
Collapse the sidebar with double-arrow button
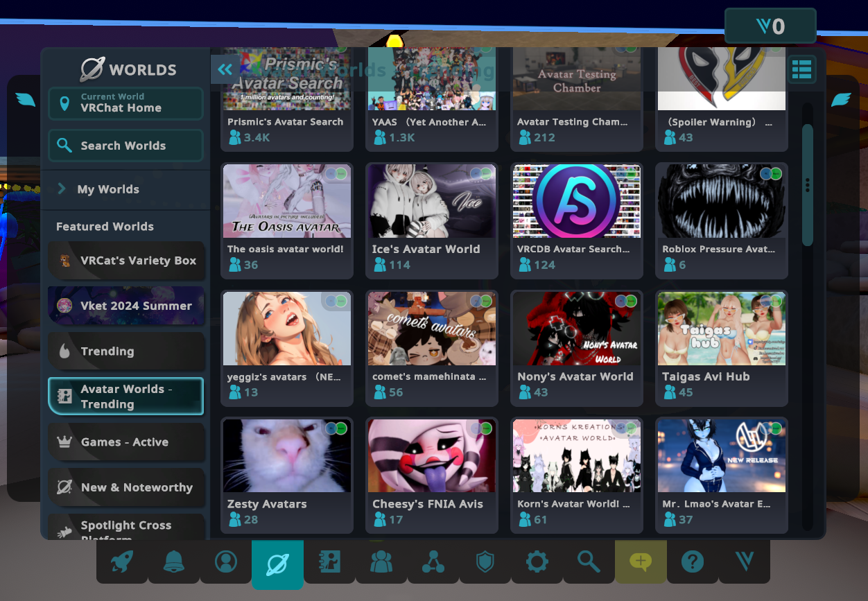coord(225,69)
